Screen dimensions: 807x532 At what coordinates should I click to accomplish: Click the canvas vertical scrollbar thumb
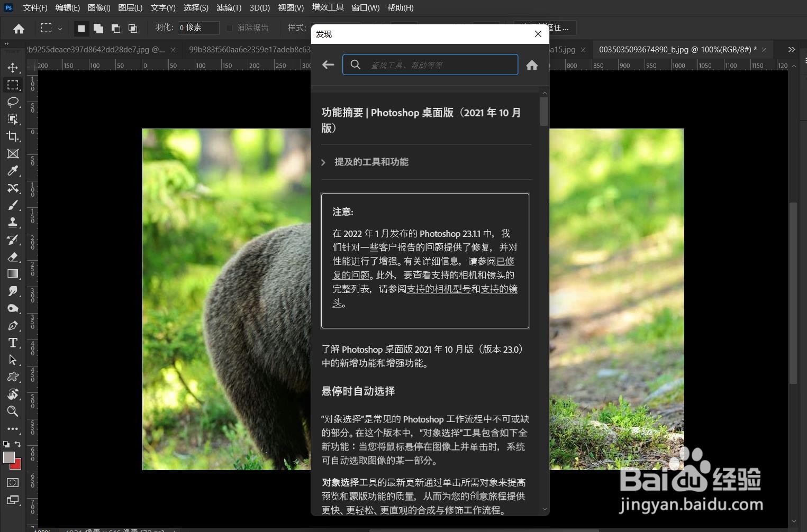tap(793, 293)
